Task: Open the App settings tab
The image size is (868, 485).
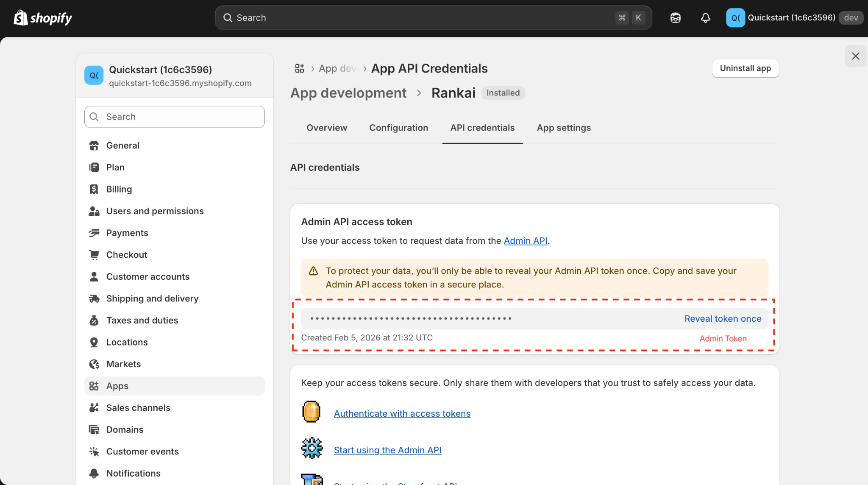Action: (563, 128)
